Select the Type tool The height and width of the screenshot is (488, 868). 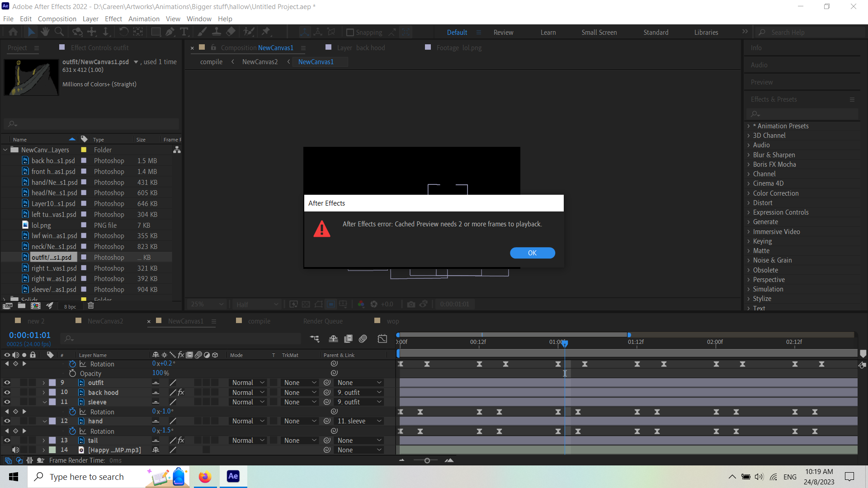click(184, 32)
